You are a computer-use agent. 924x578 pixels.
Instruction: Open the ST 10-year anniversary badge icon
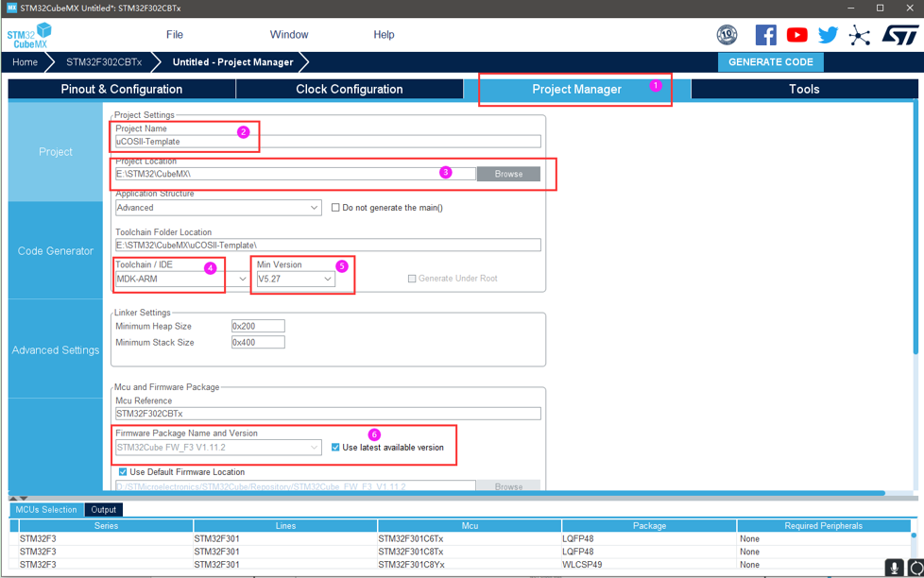(727, 35)
